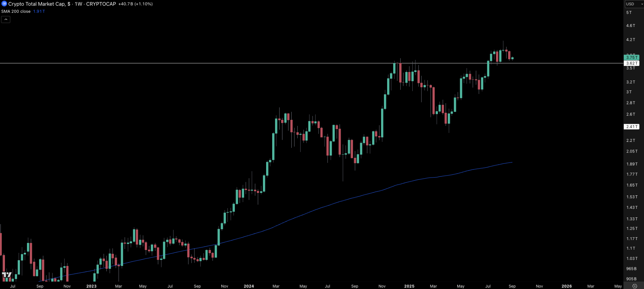
Task: Click the 2023 year label on time axis
Action: [x=91, y=286]
